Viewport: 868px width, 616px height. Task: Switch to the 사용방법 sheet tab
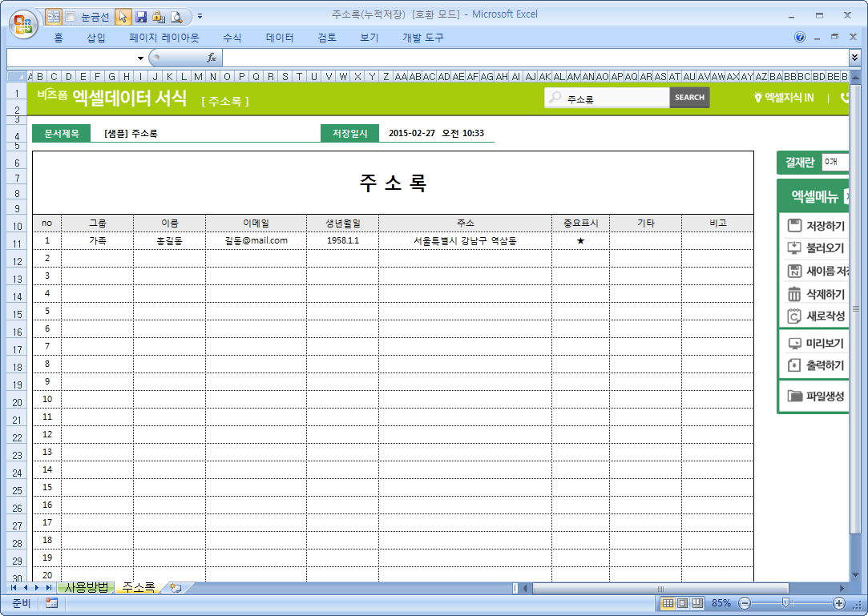coord(87,588)
